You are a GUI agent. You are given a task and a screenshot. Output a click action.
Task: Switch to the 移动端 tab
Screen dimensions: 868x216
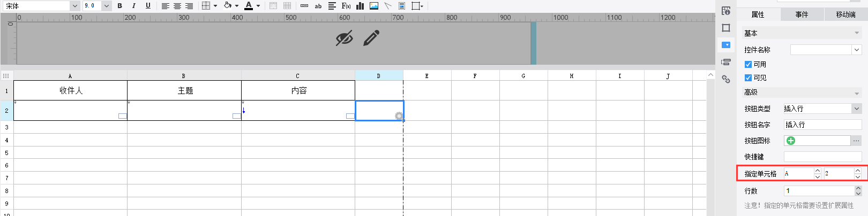click(x=845, y=14)
